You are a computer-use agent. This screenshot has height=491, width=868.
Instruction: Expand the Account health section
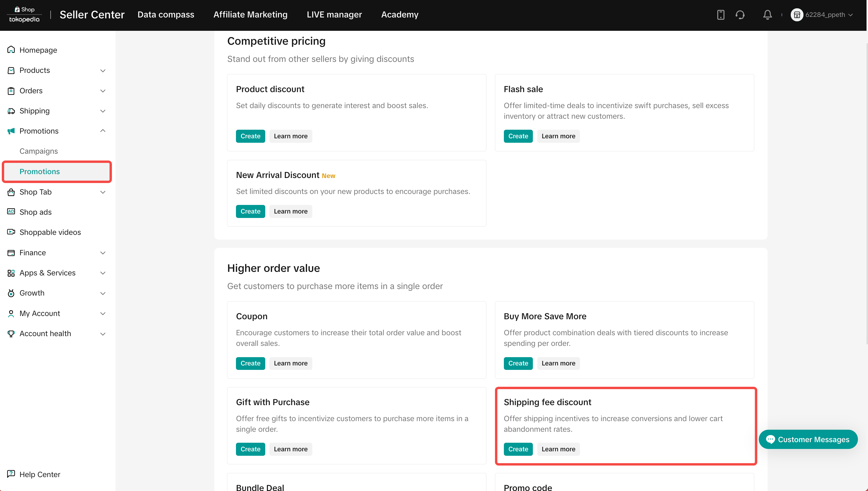tap(103, 333)
